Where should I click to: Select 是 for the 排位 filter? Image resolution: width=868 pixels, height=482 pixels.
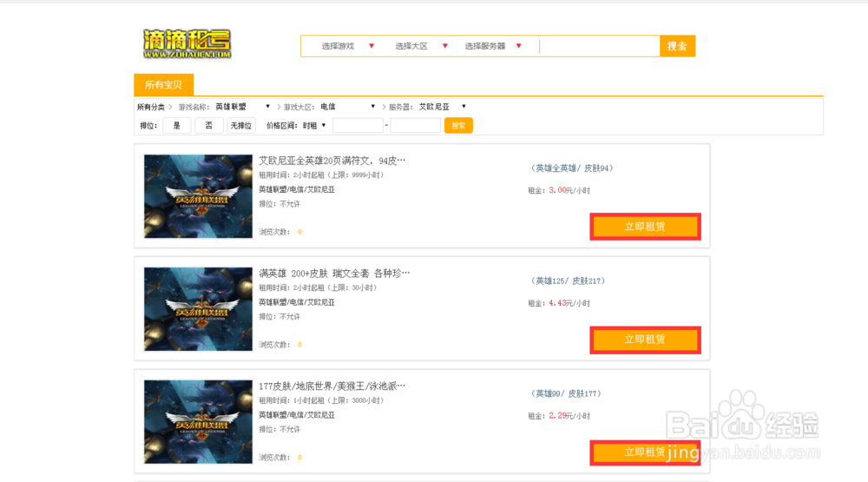pos(176,126)
